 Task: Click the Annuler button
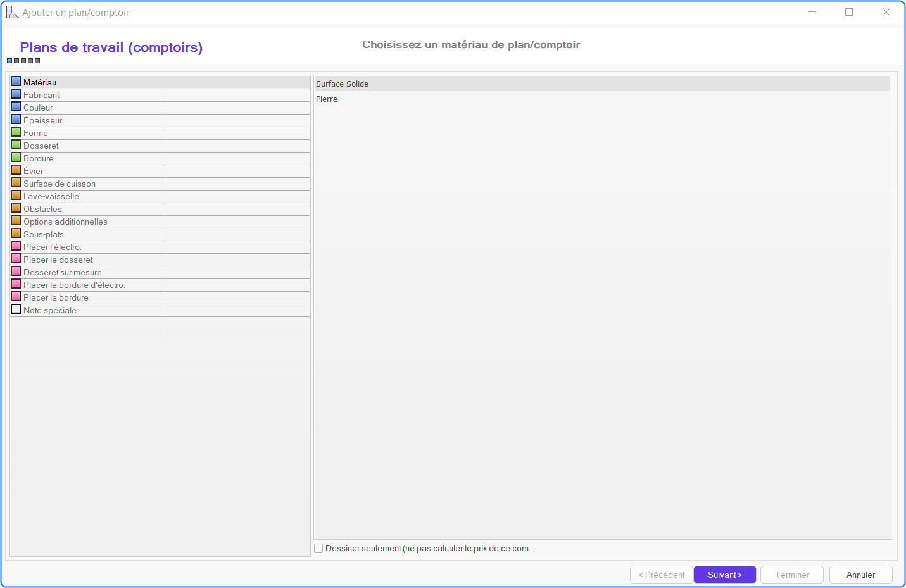coord(861,575)
